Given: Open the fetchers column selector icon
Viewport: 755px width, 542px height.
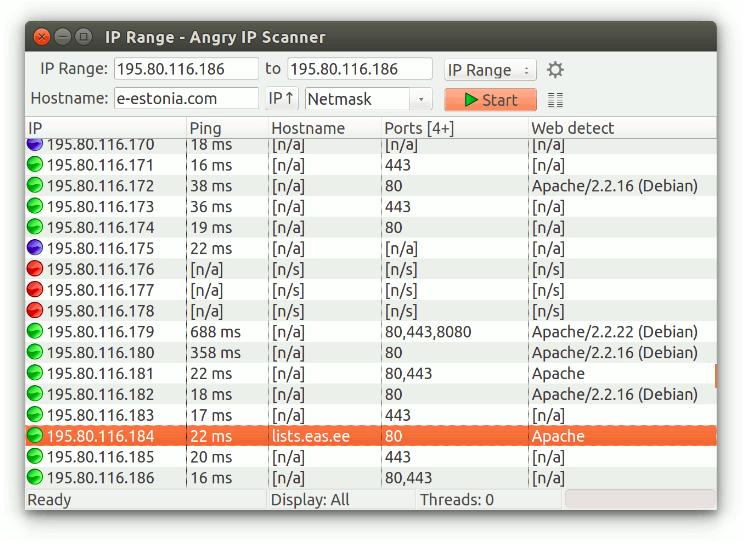Looking at the screenshot, I should (x=555, y=100).
